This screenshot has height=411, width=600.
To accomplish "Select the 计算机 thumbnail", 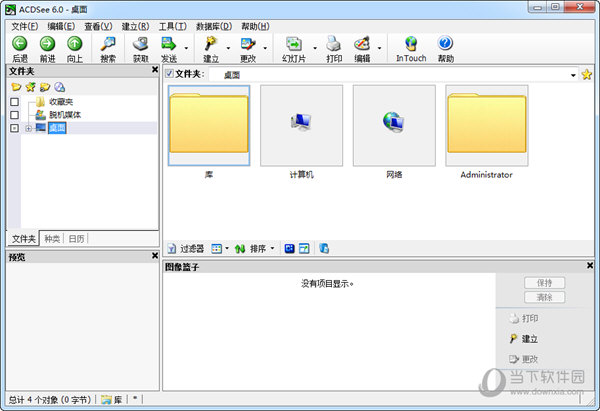I will pyautogui.click(x=302, y=126).
